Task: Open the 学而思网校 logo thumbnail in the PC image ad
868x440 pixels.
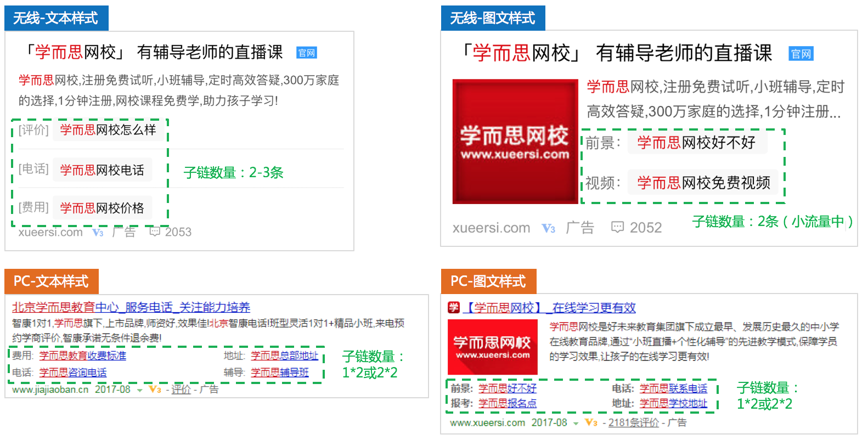Action: 493,347
